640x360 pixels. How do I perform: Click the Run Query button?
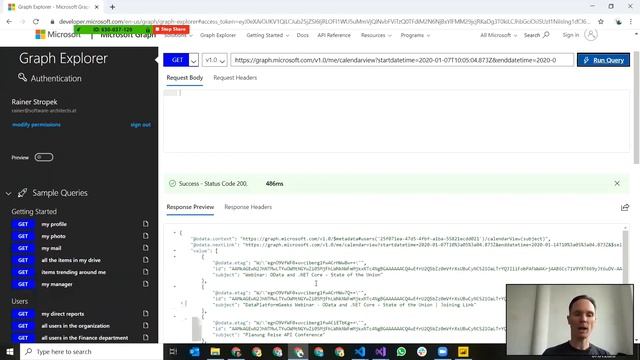(603, 60)
